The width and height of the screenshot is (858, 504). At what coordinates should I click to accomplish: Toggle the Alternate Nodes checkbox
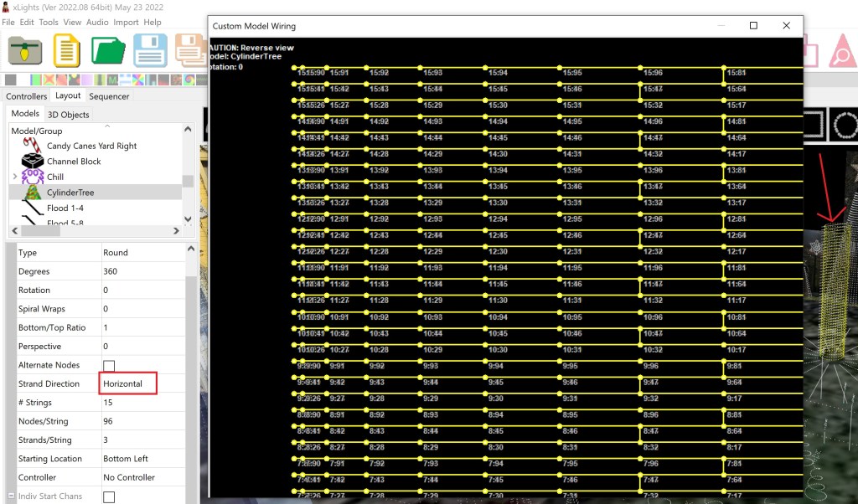tap(109, 366)
